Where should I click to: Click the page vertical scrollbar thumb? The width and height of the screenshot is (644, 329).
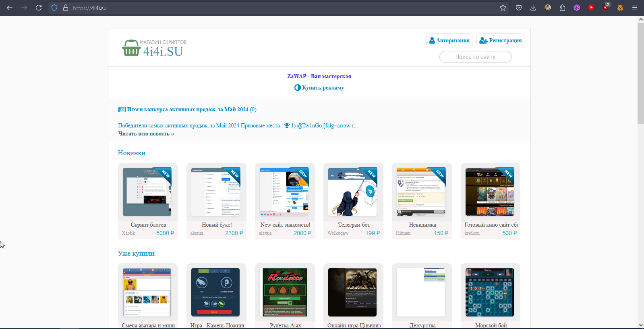point(640,73)
